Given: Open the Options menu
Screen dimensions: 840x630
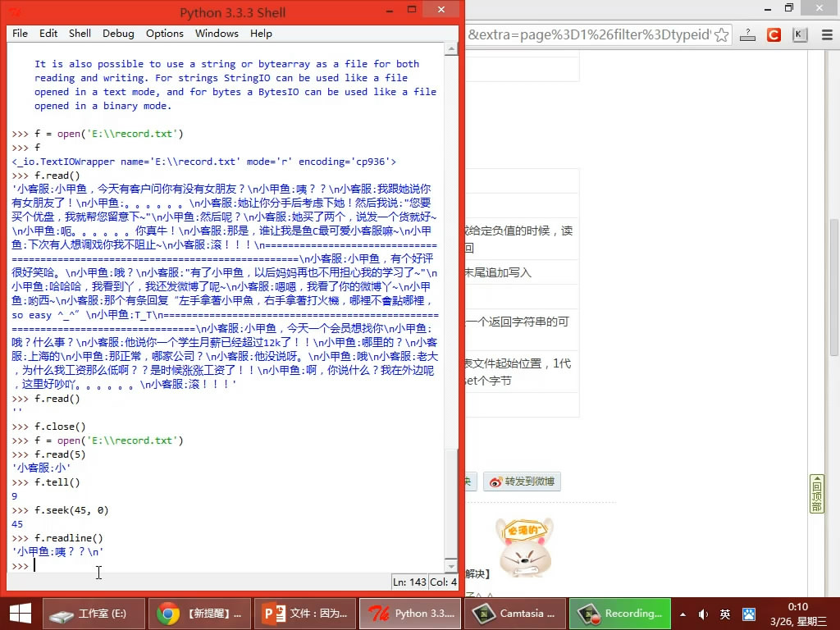Looking at the screenshot, I should [164, 34].
